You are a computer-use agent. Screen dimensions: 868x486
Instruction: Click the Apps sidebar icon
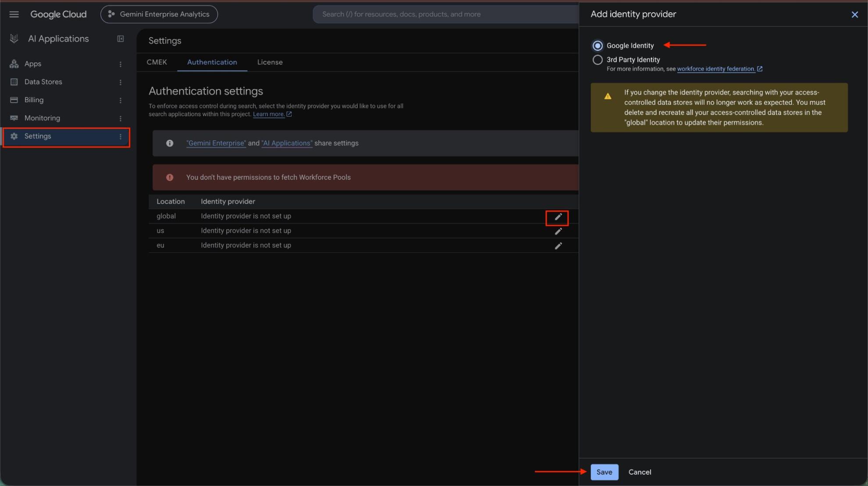tap(14, 64)
